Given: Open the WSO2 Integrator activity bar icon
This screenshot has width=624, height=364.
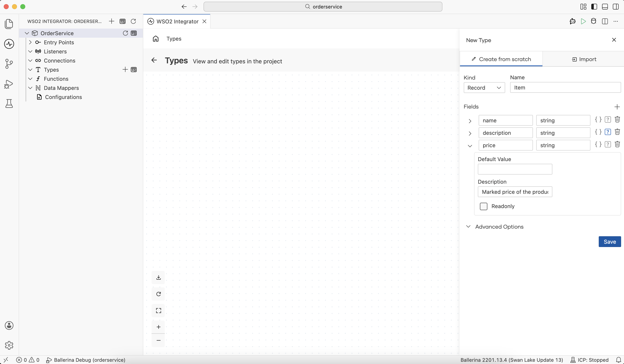Looking at the screenshot, I should pyautogui.click(x=9, y=44).
